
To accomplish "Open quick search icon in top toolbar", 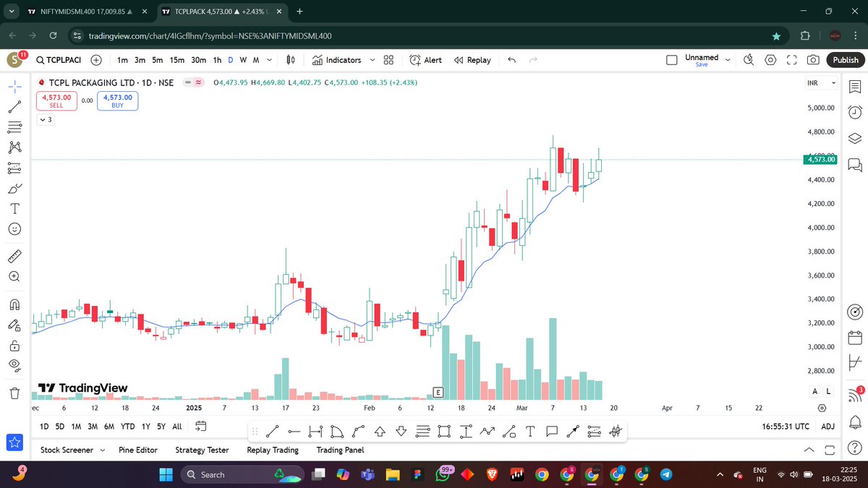I will pyautogui.click(x=749, y=60).
